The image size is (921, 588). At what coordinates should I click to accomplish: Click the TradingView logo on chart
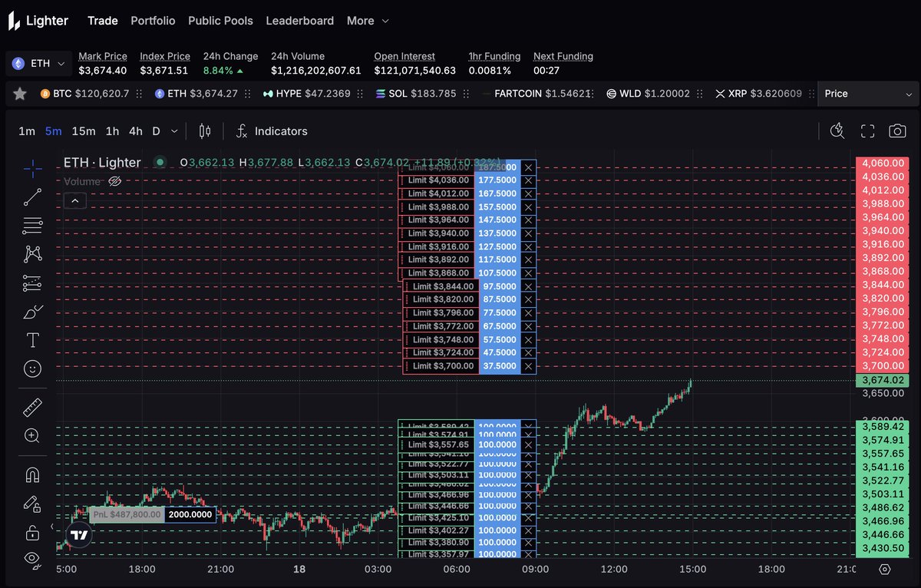point(78,535)
